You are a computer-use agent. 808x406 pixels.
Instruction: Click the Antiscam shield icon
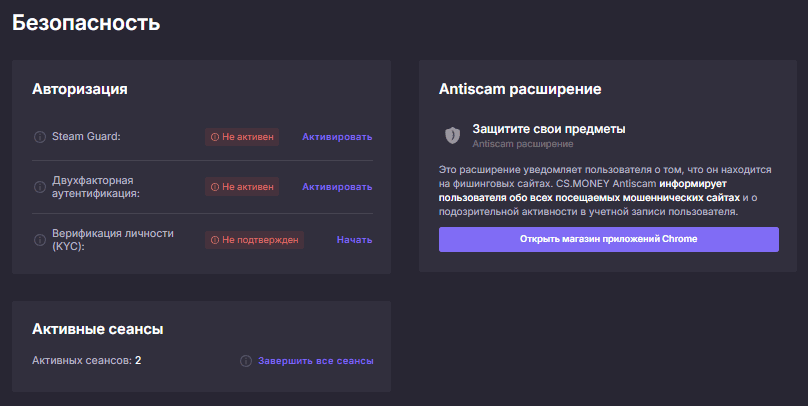pyautogui.click(x=452, y=135)
